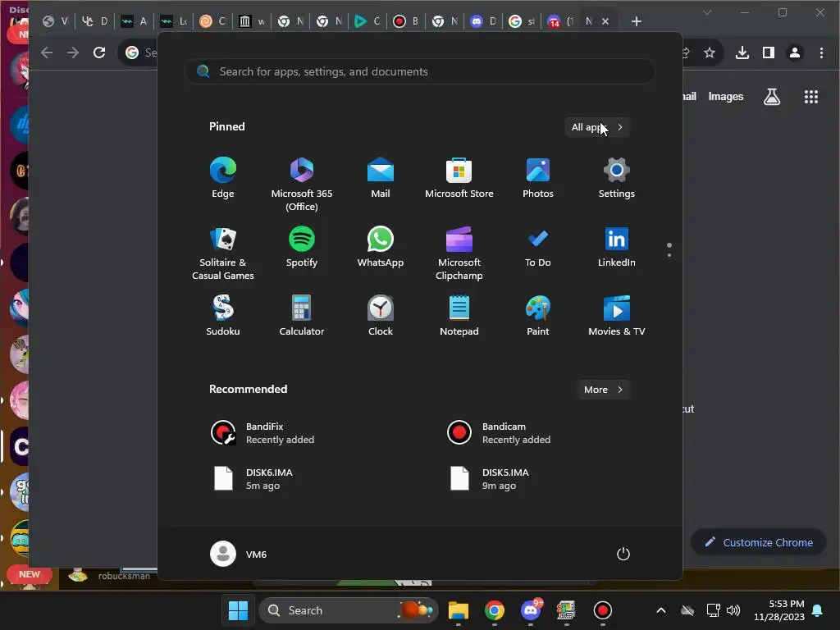Click the Windows Start button on taskbar
The width and height of the screenshot is (840, 630).
tap(238, 610)
